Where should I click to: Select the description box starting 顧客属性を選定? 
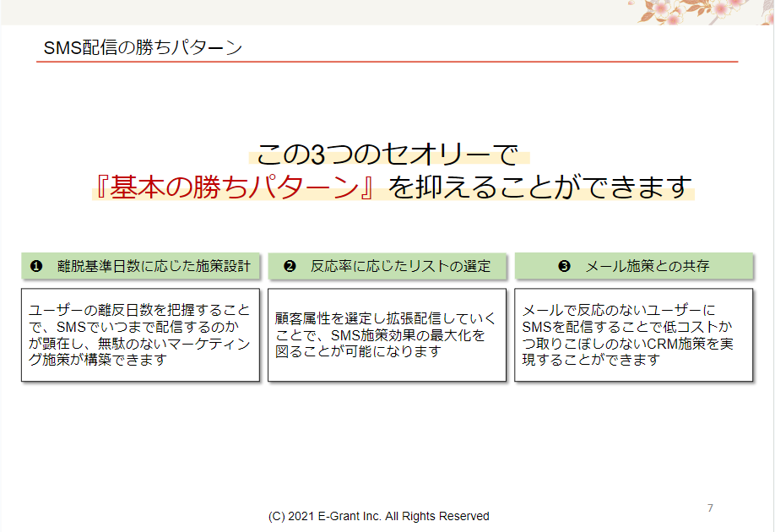(x=387, y=334)
